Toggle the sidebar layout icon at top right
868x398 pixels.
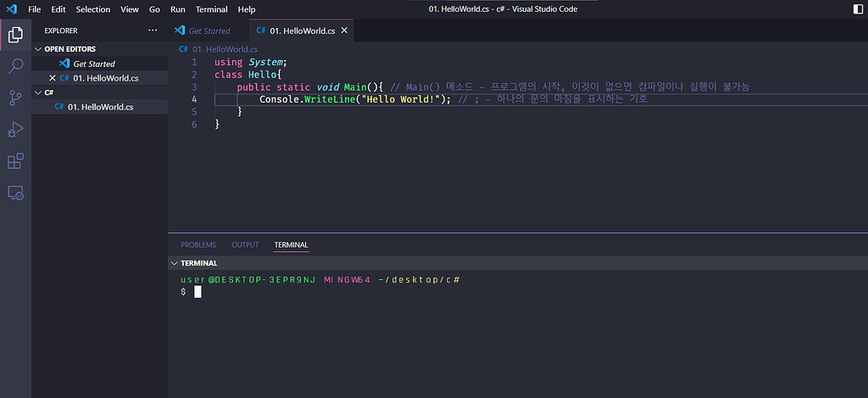pos(859,8)
